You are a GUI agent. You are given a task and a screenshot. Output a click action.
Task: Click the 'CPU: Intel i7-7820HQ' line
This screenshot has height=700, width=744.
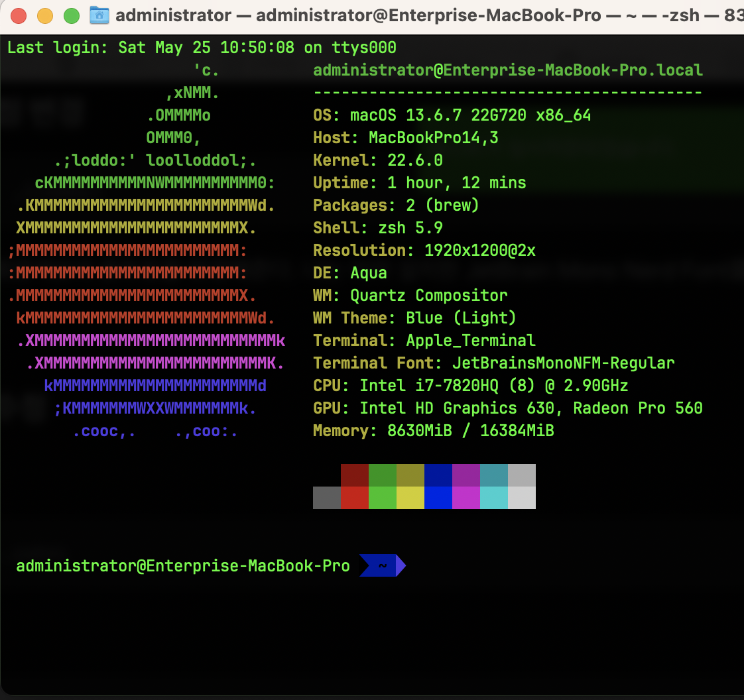click(x=471, y=386)
